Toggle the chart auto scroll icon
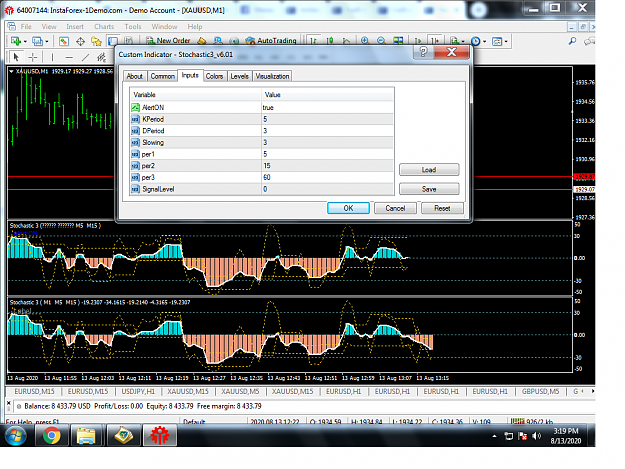The width and height of the screenshot is (625, 469). coord(417,41)
